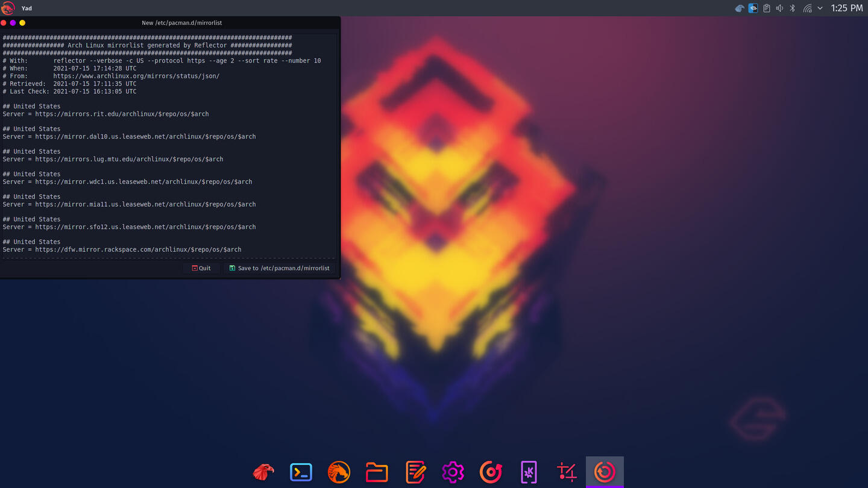Click the 1:25 PM clock
The width and height of the screenshot is (868, 488).
click(x=847, y=8)
